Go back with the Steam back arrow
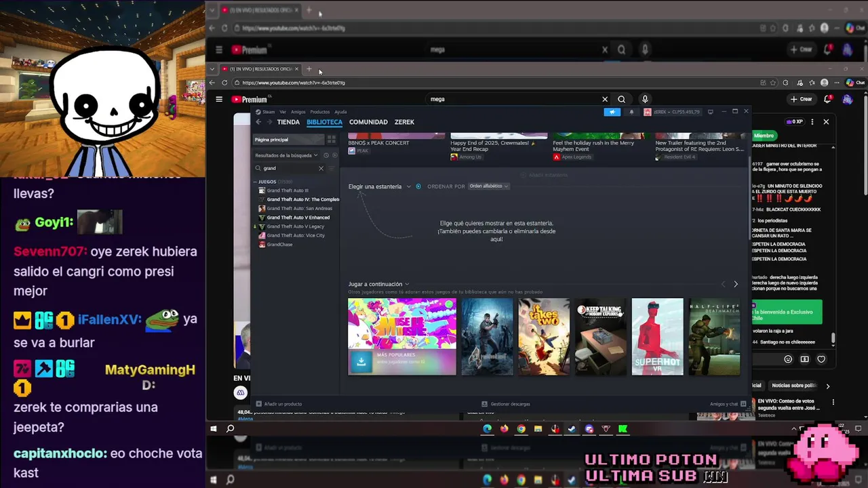Viewport: 868px width, 488px height. pos(258,122)
